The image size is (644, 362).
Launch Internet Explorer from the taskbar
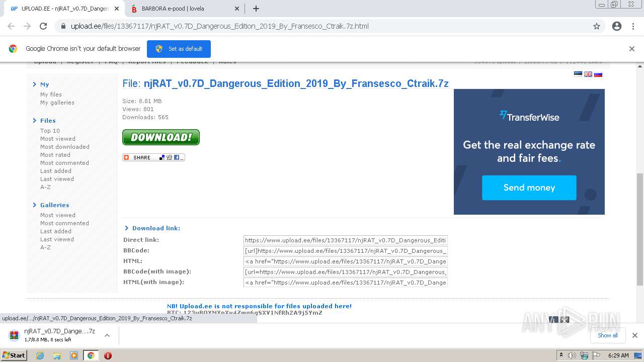pos(40,355)
